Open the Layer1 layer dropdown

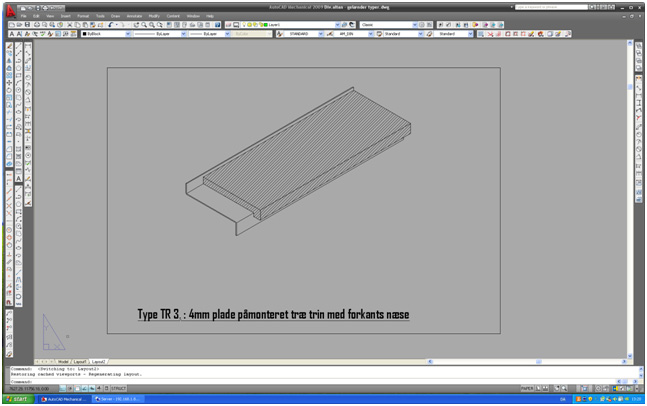pos(338,25)
